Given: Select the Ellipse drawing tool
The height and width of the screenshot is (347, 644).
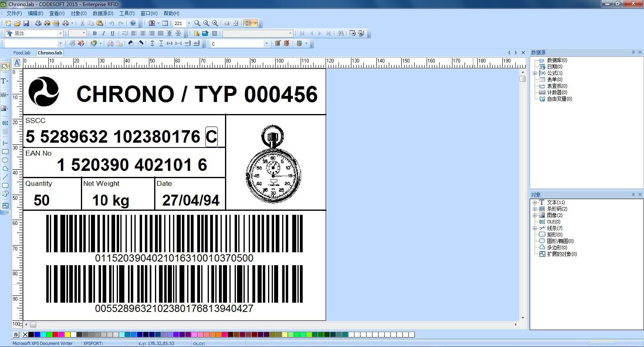Looking at the screenshot, I should pyautogui.click(x=5, y=160).
